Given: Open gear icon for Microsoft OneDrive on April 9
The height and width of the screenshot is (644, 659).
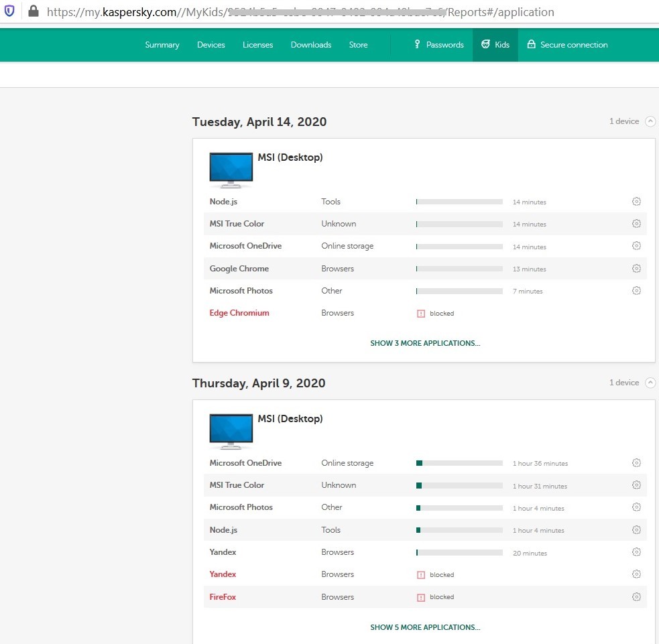Looking at the screenshot, I should click(636, 463).
